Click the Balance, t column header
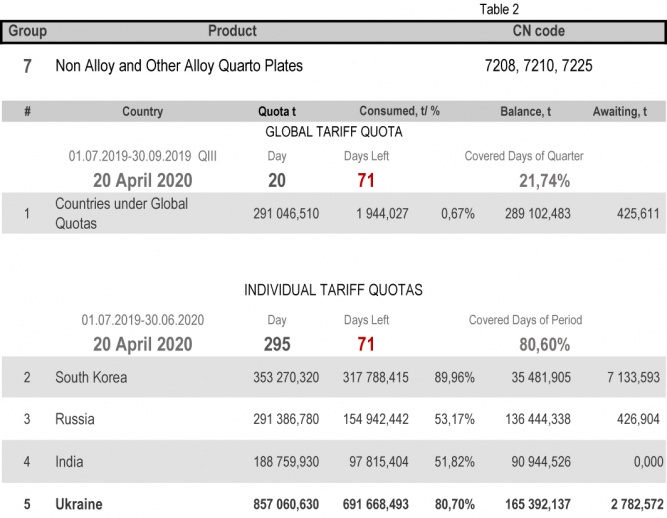This screenshot has width=667, height=518. tap(525, 112)
